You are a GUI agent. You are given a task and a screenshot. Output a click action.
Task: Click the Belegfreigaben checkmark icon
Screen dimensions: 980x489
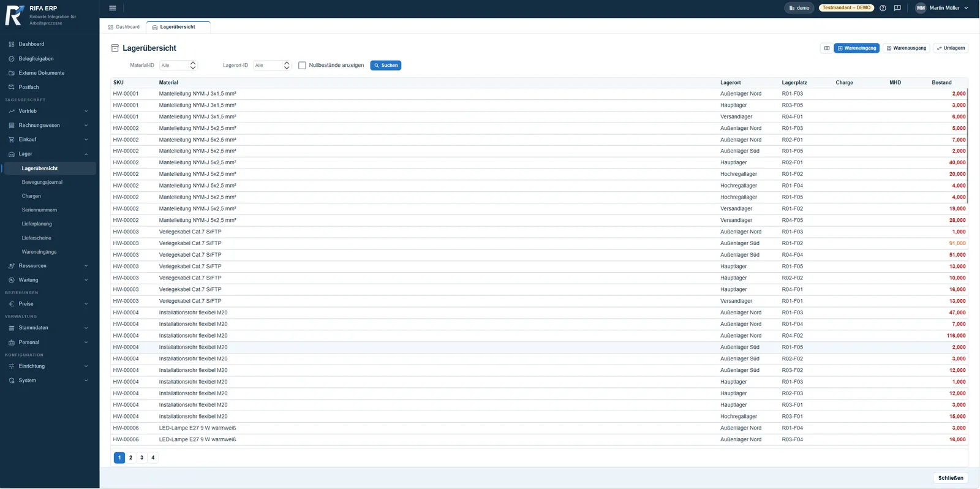pos(11,59)
